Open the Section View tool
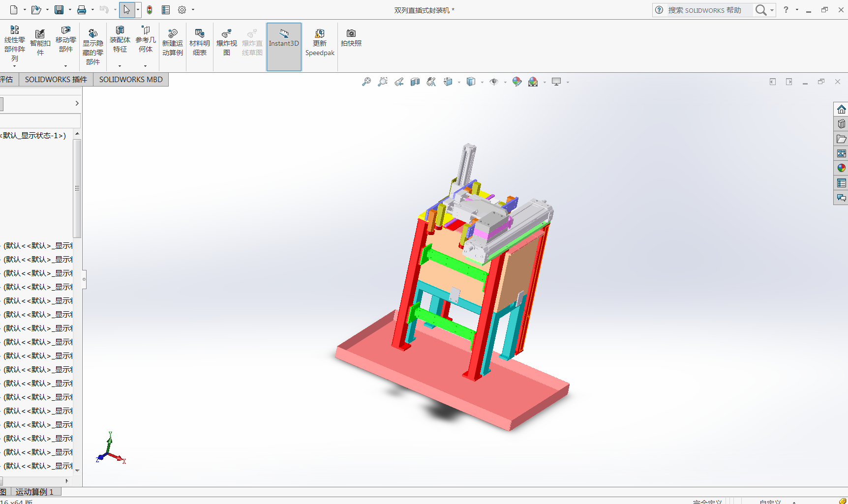 [x=415, y=82]
